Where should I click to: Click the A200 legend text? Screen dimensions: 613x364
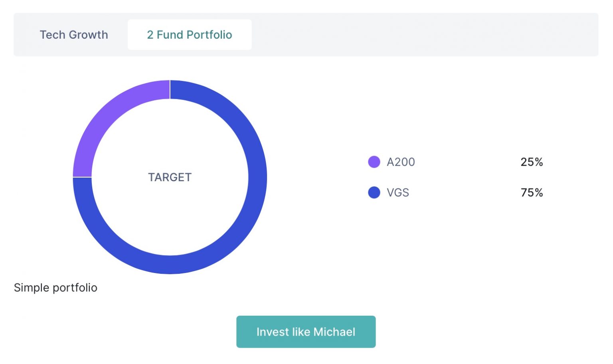tap(400, 162)
